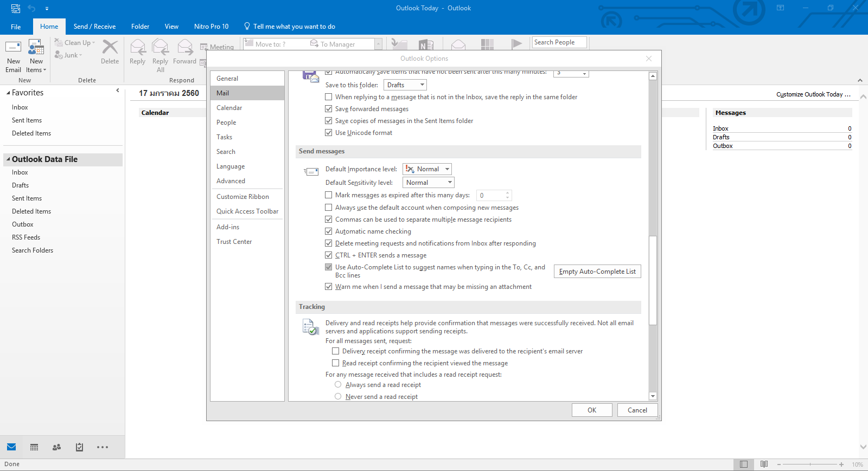This screenshot has height=471, width=868.
Task: Click OK in Outlook Options
Action: click(x=592, y=410)
